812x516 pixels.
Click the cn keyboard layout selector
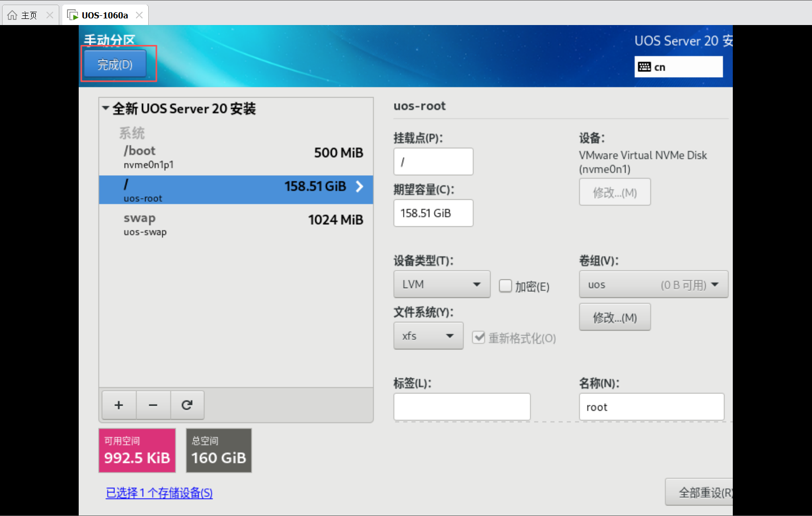(679, 67)
